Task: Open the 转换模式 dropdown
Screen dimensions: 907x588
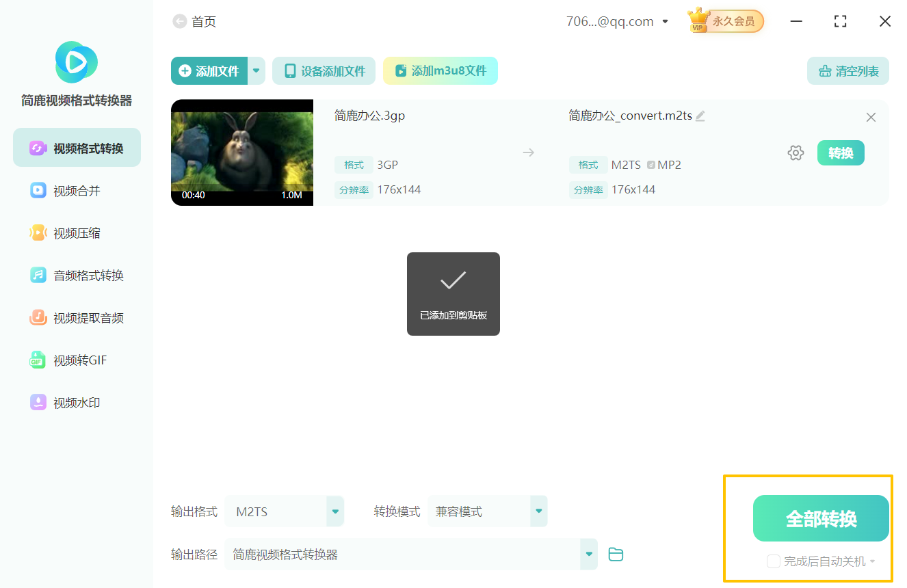Action: point(538,511)
